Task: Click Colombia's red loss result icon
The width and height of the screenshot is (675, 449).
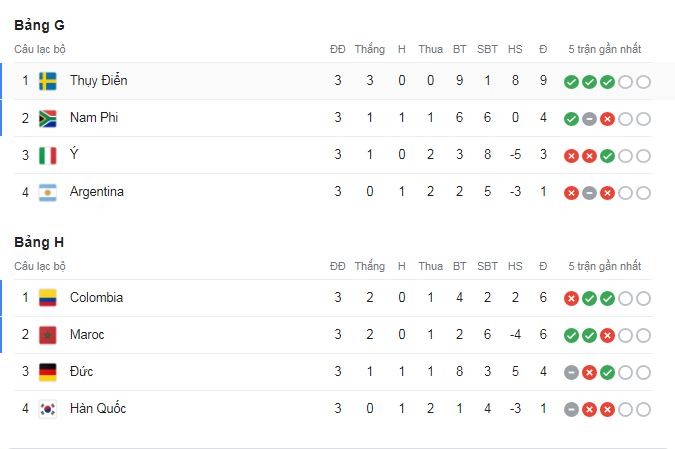Action: click(571, 299)
